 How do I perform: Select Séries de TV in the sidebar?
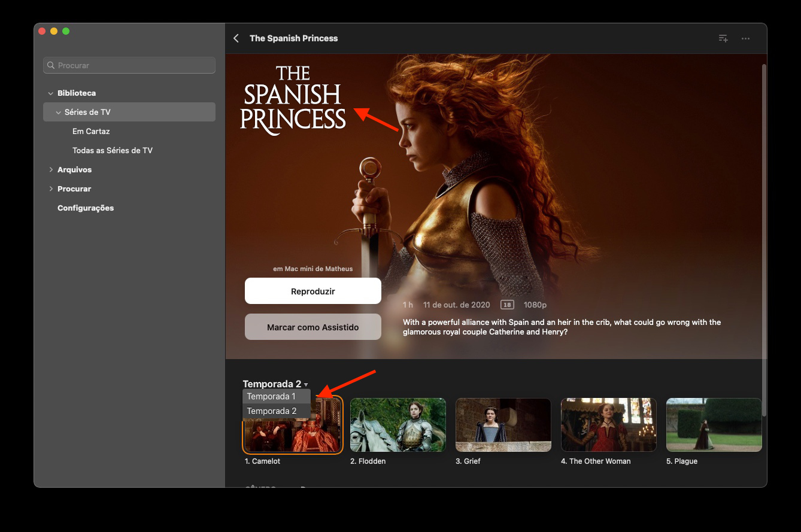[x=129, y=112]
